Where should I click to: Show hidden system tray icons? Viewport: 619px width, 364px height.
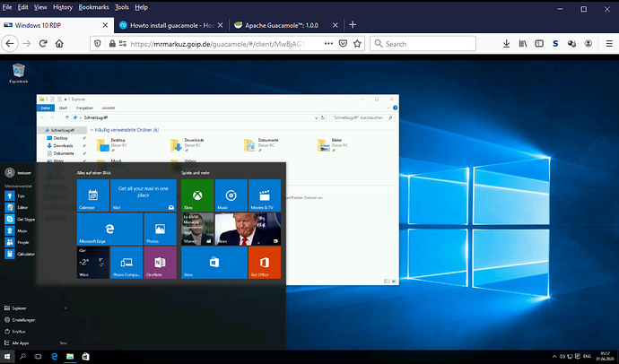click(x=554, y=357)
